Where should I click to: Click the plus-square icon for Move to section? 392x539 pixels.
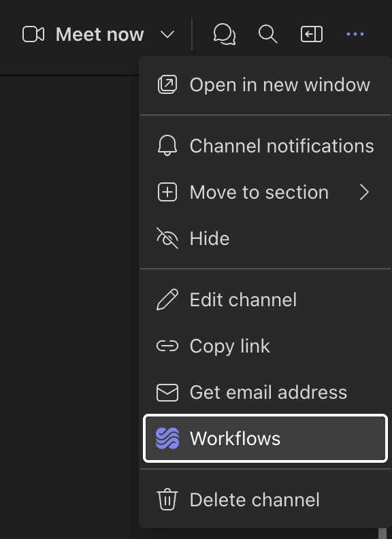pyautogui.click(x=167, y=192)
